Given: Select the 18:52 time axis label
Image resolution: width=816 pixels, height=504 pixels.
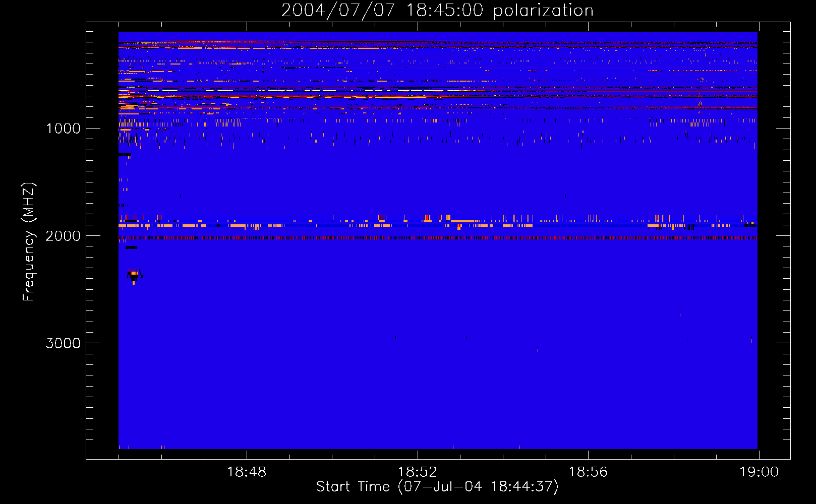Looking at the screenshot, I should [x=418, y=472].
